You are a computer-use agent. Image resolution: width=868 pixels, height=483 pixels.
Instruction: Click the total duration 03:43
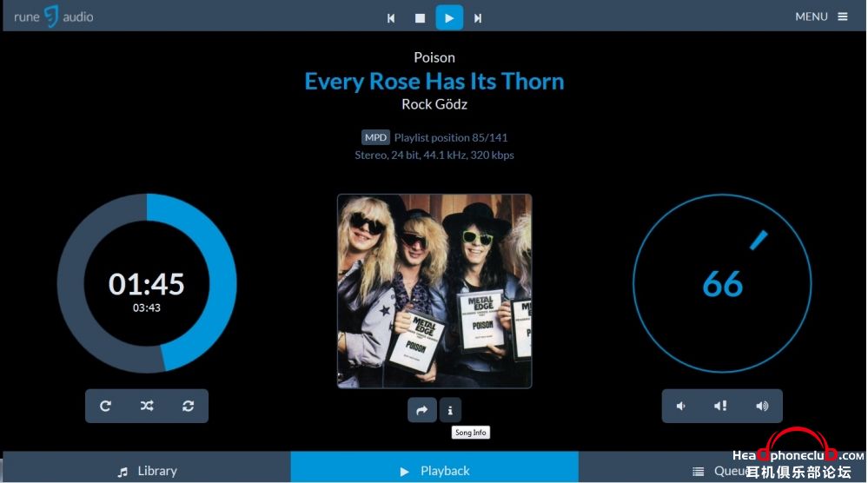pyautogui.click(x=147, y=308)
